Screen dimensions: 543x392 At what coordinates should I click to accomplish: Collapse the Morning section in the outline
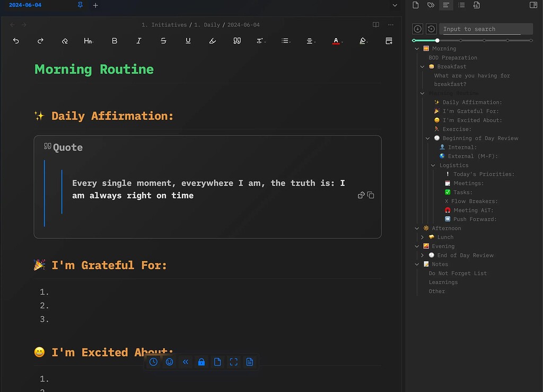pos(417,49)
